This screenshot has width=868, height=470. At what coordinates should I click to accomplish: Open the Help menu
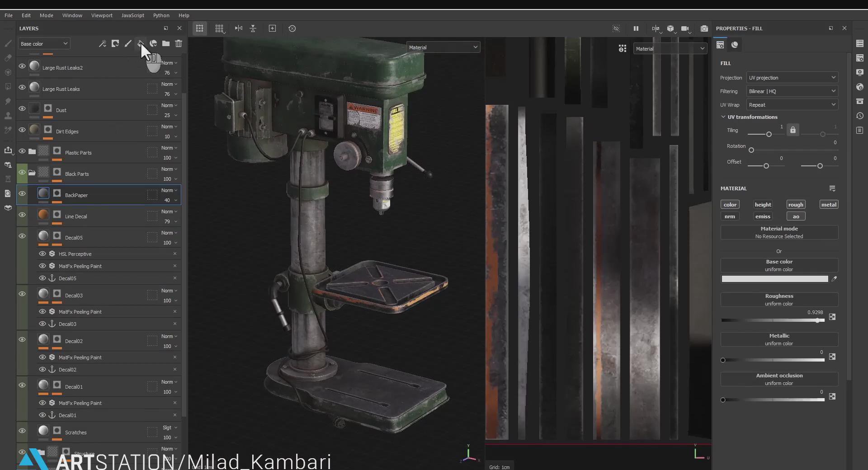click(184, 15)
